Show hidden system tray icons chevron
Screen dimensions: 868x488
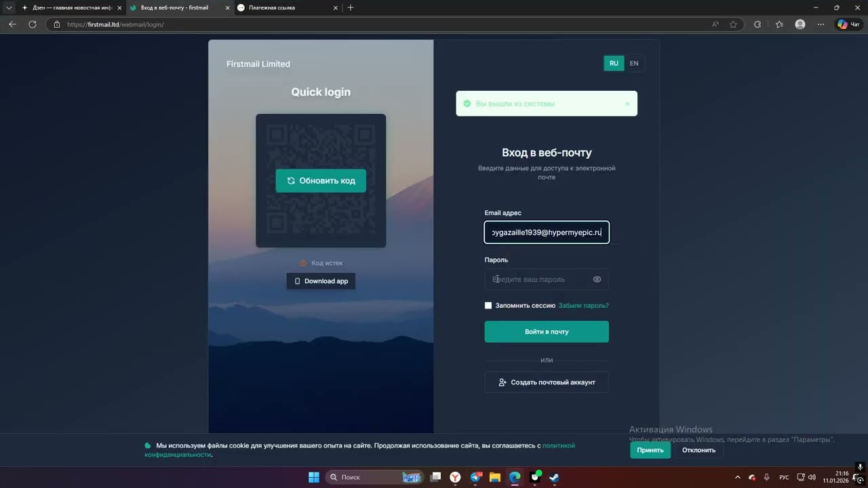point(738,477)
